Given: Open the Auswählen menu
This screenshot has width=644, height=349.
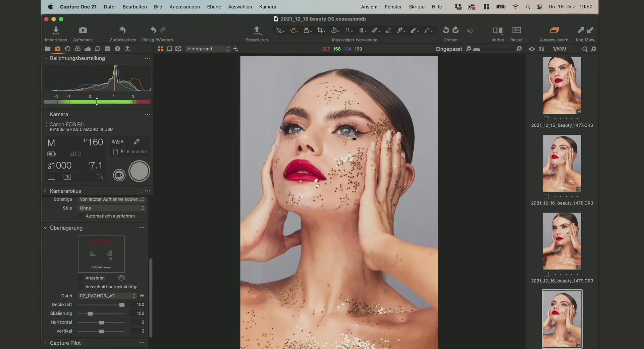Looking at the screenshot, I should click(x=240, y=7).
